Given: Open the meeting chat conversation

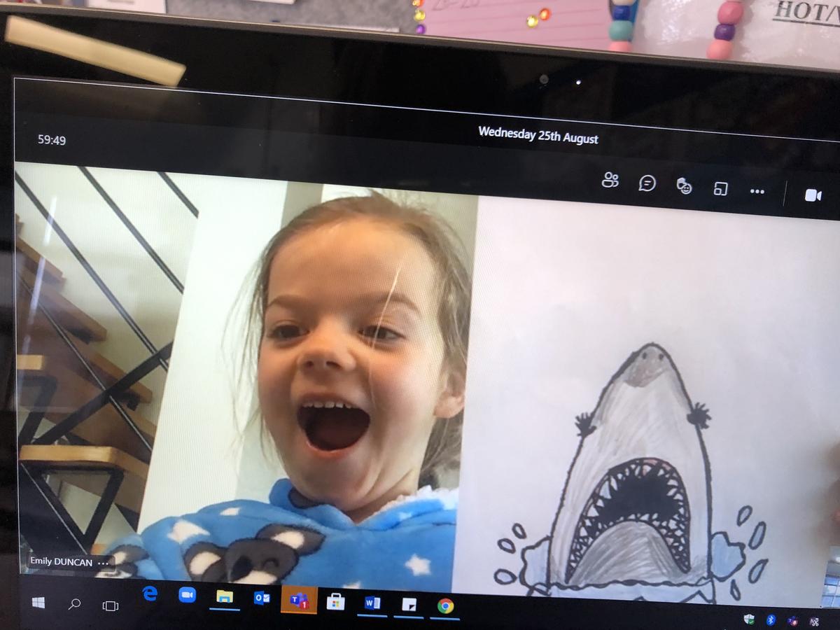Looking at the screenshot, I should 647,183.
